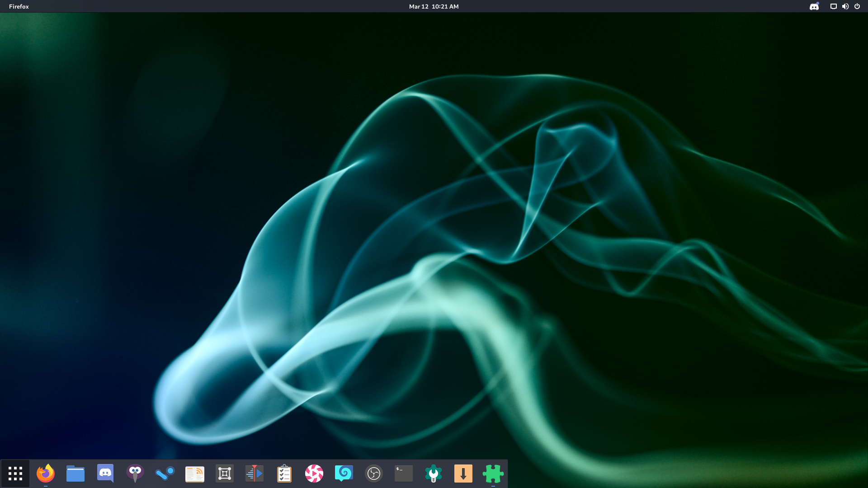Launch the pink swirl media player

click(x=314, y=474)
